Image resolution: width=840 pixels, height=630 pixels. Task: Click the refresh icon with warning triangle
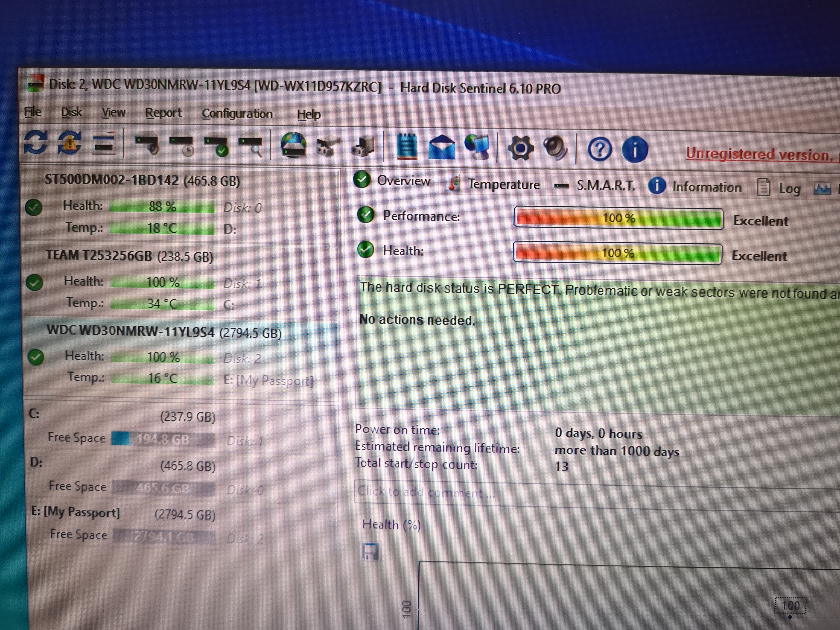[x=70, y=143]
